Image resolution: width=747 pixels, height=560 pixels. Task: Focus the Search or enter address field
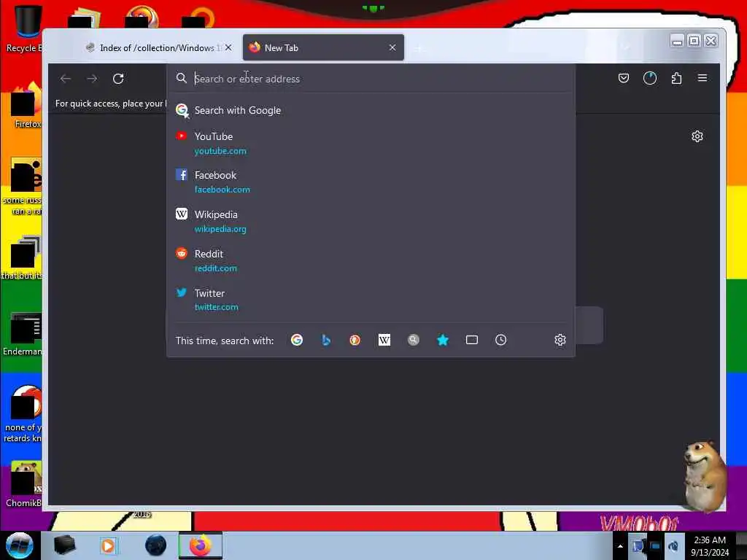(x=371, y=79)
